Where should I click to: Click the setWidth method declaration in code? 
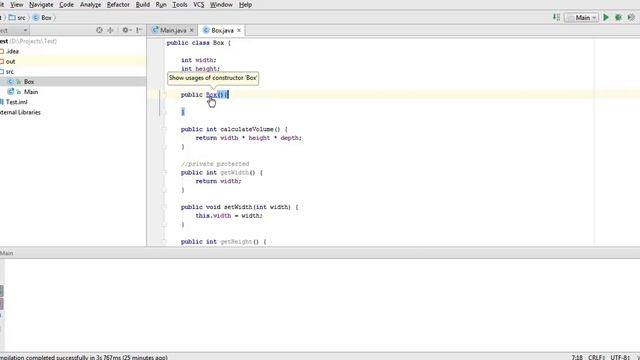240,207
